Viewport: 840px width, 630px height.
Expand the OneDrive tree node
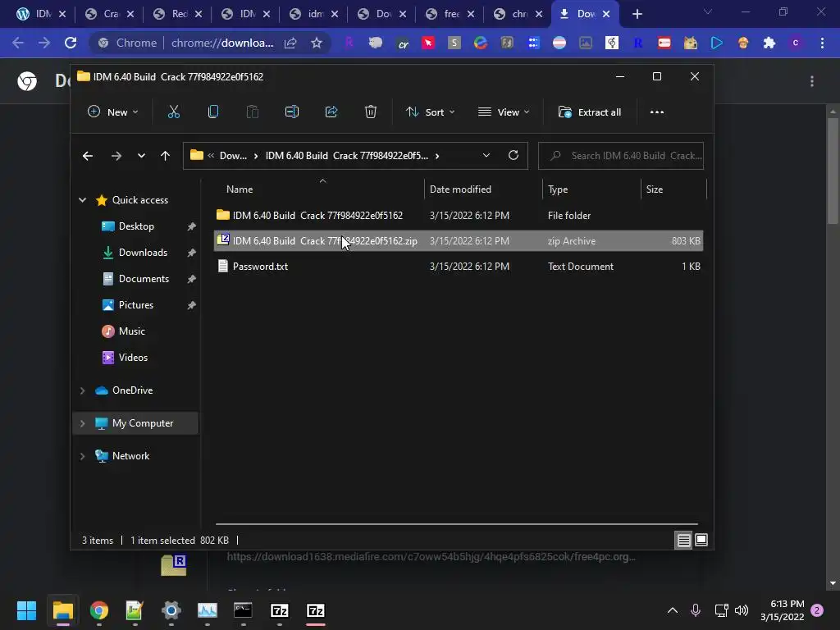click(x=83, y=390)
